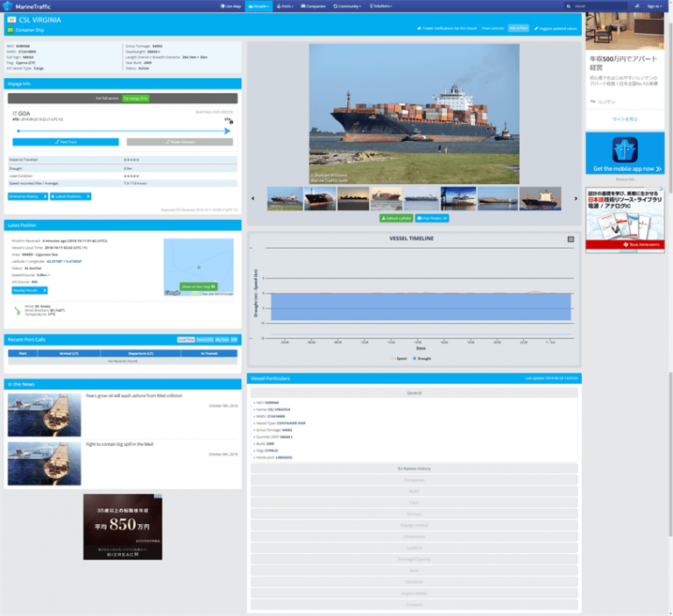Open the Community menu
Screen dimensions: 673x616
347,6
